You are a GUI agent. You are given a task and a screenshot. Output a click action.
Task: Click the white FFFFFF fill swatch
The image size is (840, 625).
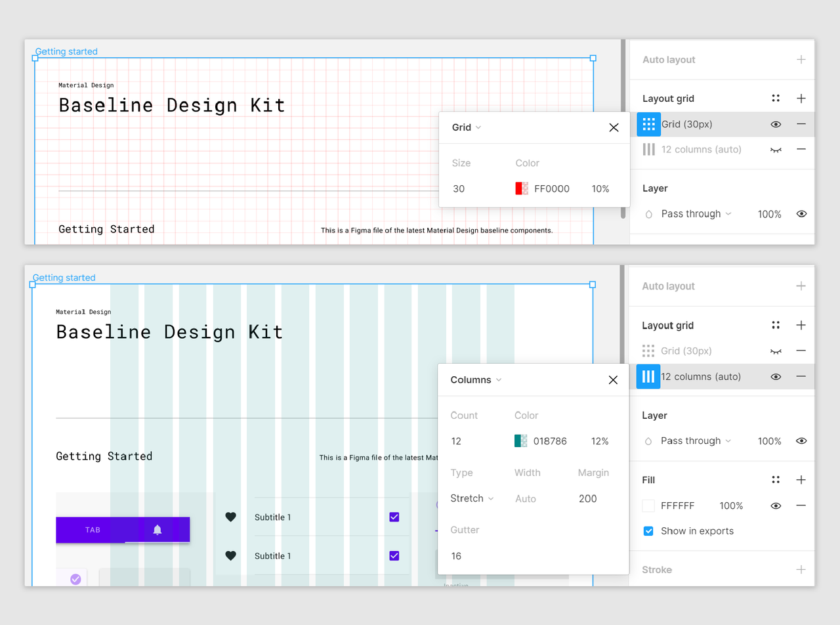pyautogui.click(x=648, y=506)
